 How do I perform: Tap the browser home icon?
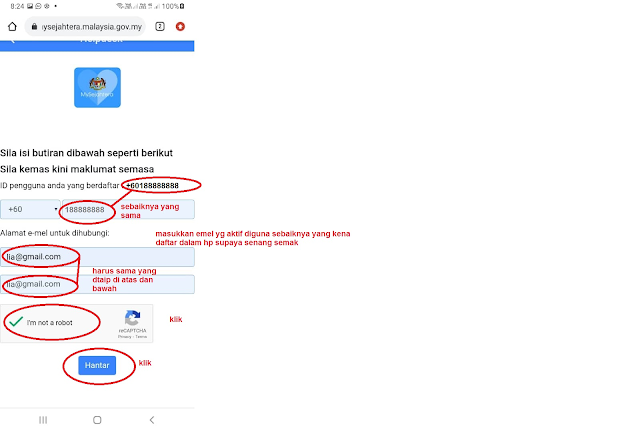point(12,27)
